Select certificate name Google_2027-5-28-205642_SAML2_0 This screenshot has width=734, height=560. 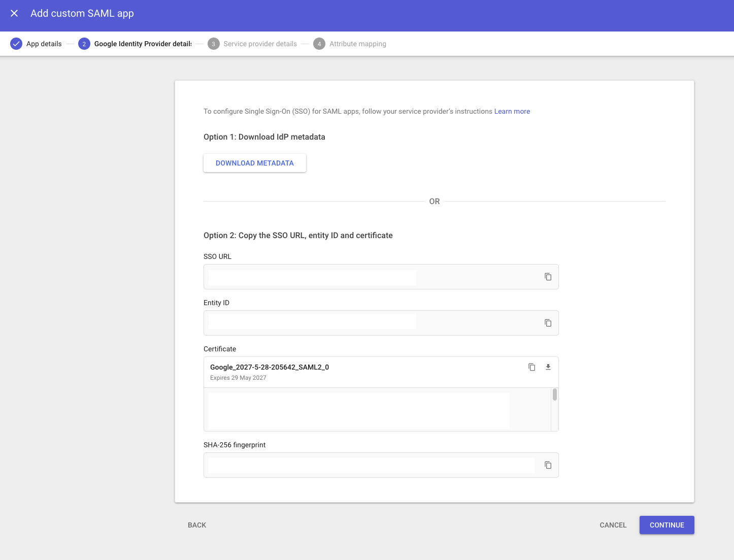[270, 367]
